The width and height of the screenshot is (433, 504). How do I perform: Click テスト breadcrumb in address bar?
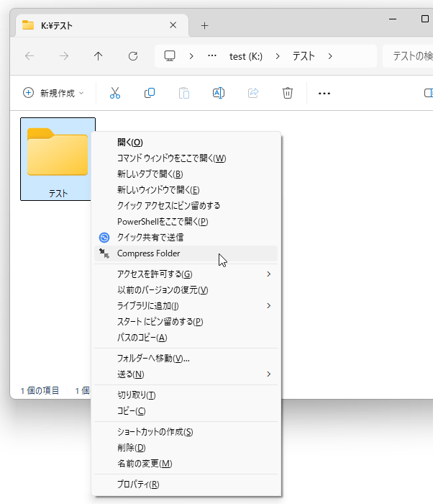(304, 56)
